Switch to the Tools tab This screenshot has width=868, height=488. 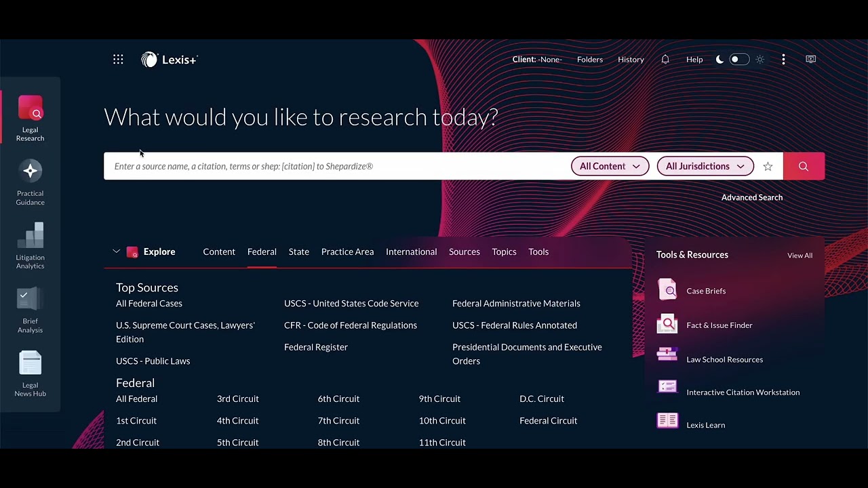point(538,251)
